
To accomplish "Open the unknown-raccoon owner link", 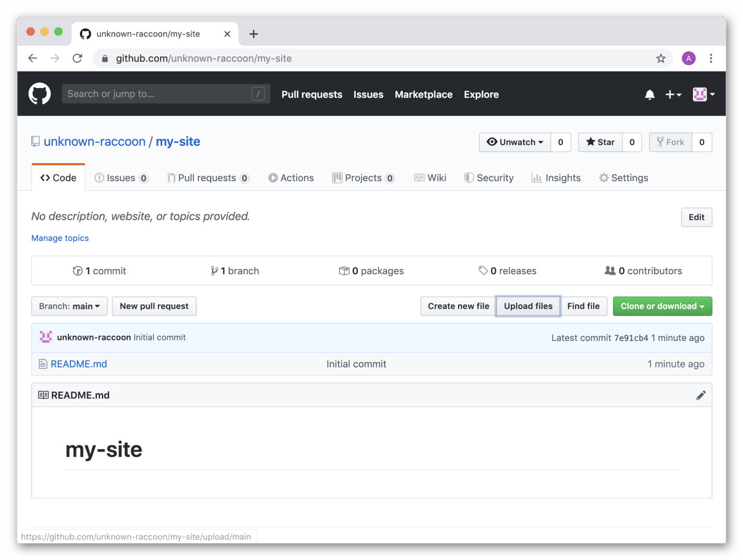I will [94, 141].
